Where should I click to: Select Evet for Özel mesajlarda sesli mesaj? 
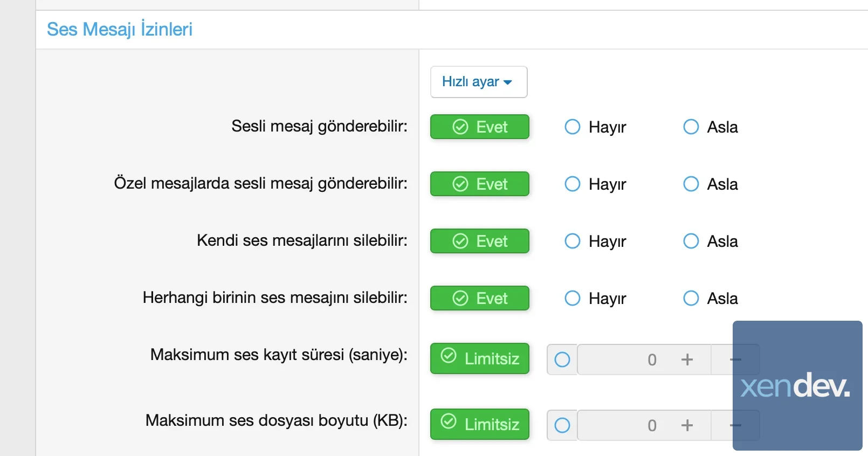479,184
